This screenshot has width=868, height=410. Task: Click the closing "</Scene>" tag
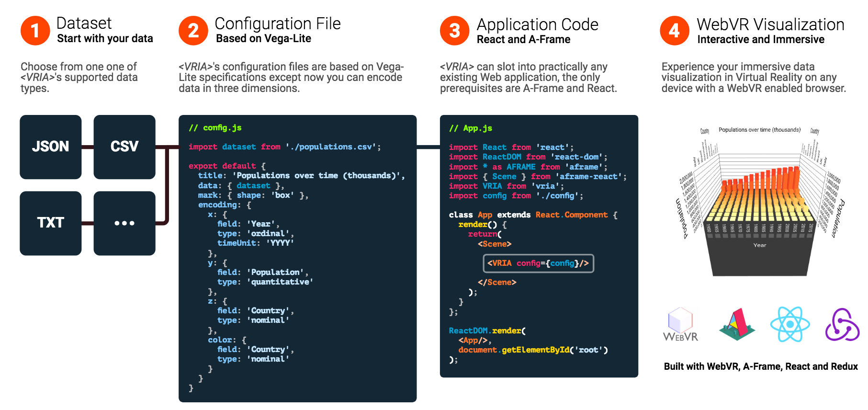[497, 283]
